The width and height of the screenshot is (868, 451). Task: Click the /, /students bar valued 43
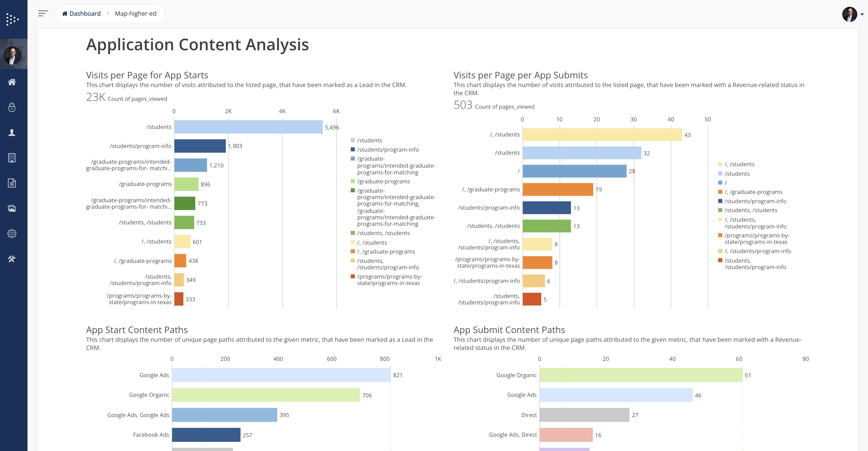pos(602,135)
